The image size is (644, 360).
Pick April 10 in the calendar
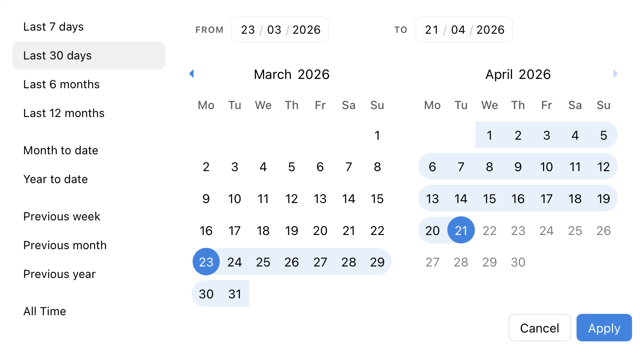[x=546, y=167]
